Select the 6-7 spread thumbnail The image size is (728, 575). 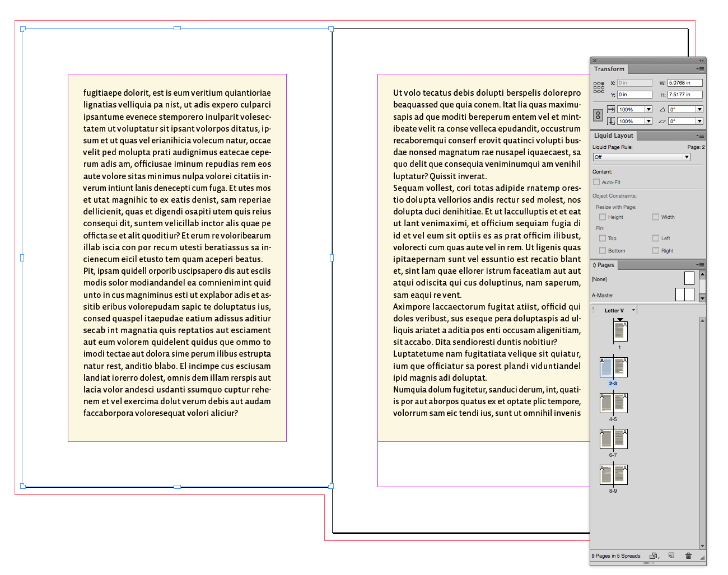pos(614,439)
